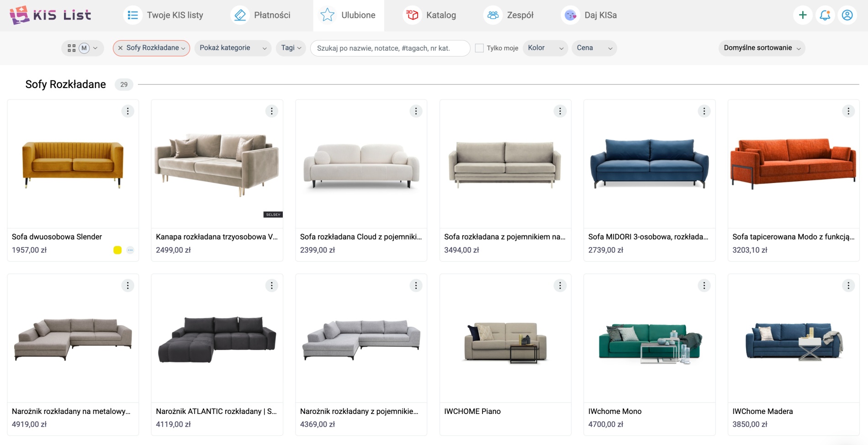This screenshot has height=445, width=868.
Task: Remove the Sofy Rozkładane filter
Action: point(120,48)
